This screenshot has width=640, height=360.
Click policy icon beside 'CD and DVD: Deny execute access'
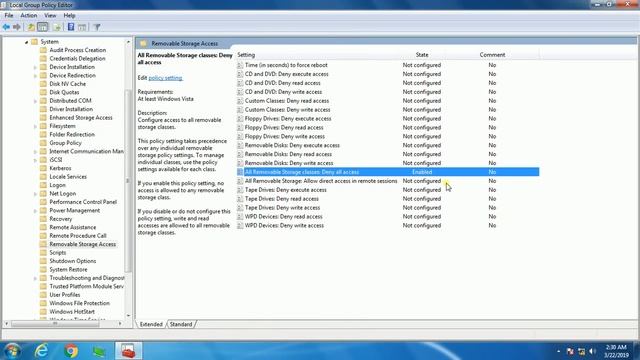click(x=240, y=74)
